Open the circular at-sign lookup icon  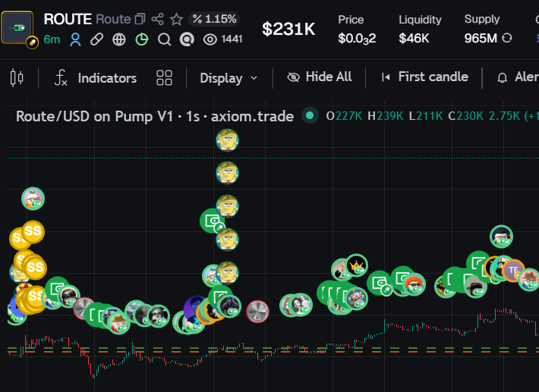tap(187, 39)
